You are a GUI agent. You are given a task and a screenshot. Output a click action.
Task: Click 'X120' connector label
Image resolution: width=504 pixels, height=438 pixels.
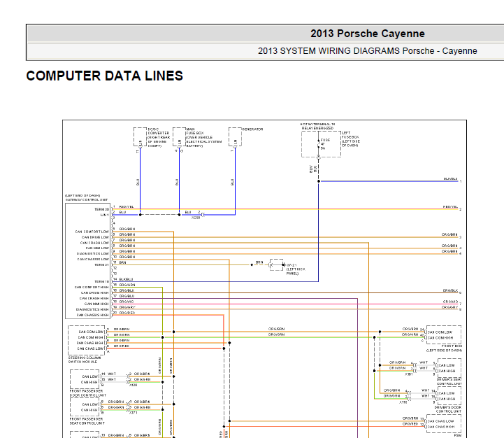(x=133, y=385)
